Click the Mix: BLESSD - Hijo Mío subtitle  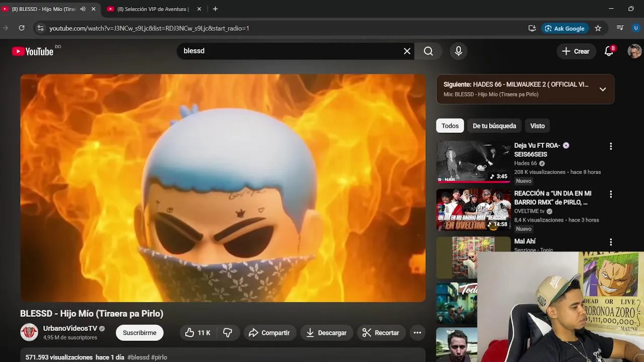(x=491, y=95)
